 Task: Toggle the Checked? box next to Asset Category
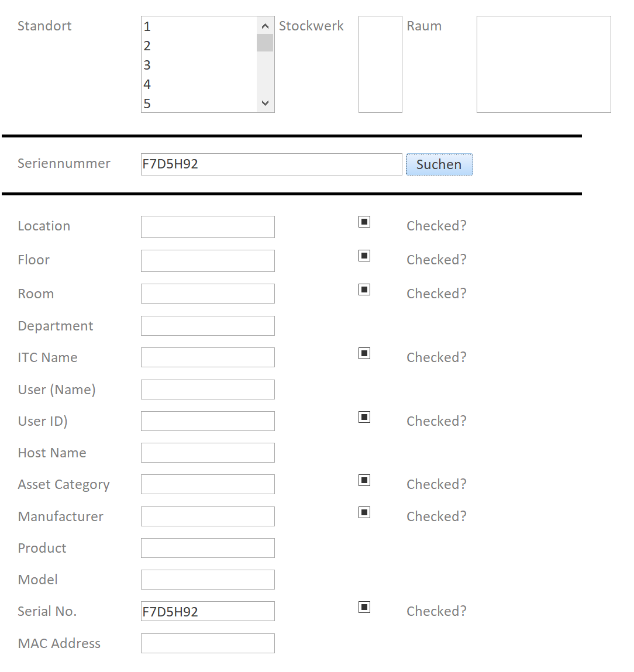point(364,480)
